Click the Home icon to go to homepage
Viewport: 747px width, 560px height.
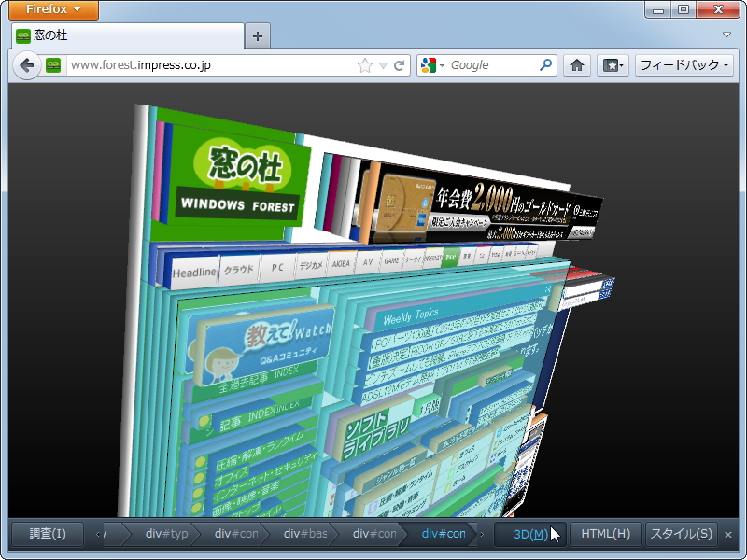tap(577, 64)
